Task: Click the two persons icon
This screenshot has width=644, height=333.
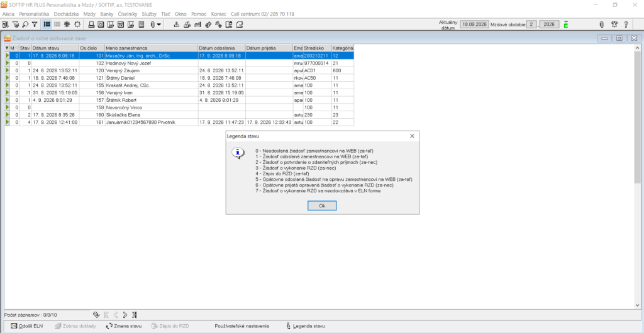Action: [x=186, y=25]
